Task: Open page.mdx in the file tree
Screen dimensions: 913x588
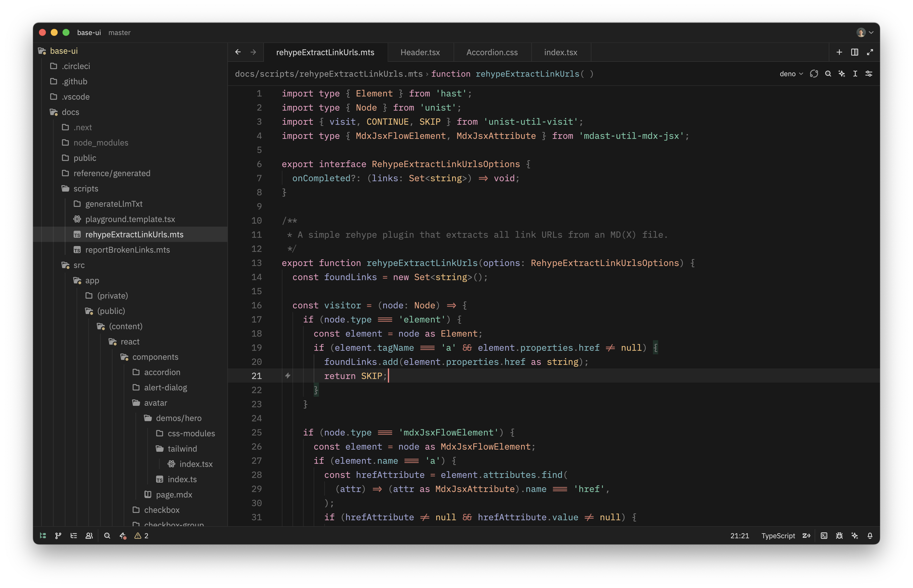Action: click(174, 494)
